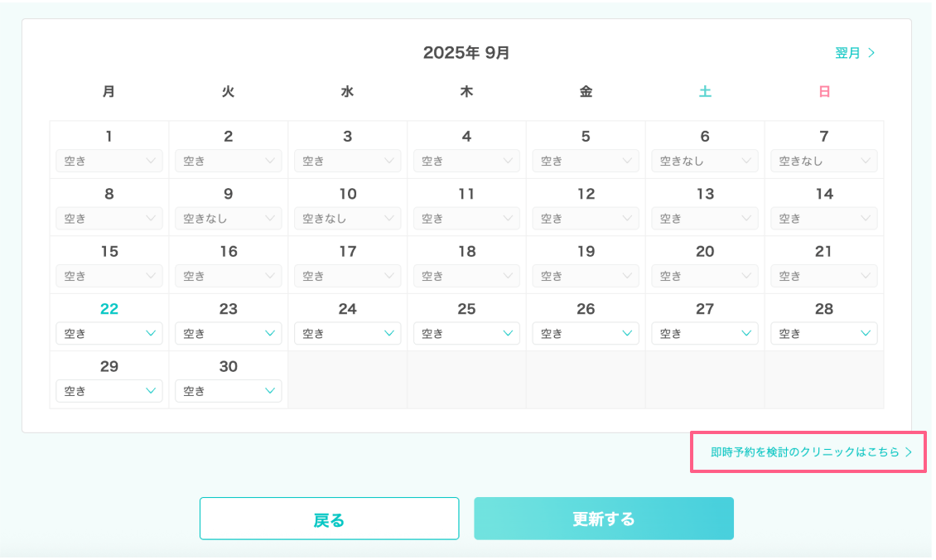Open availability dropdown for September 22
The width and height of the screenshot is (936, 560).
(109, 334)
